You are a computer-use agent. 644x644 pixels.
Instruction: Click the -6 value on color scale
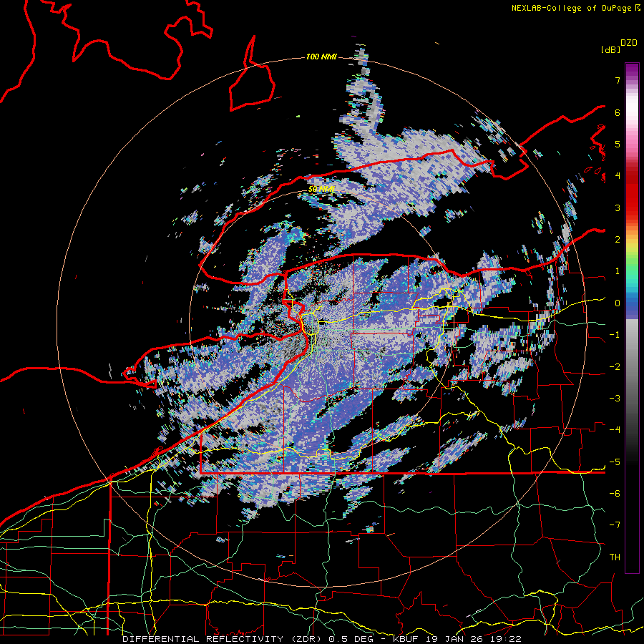pyautogui.click(x=615, y=494)
